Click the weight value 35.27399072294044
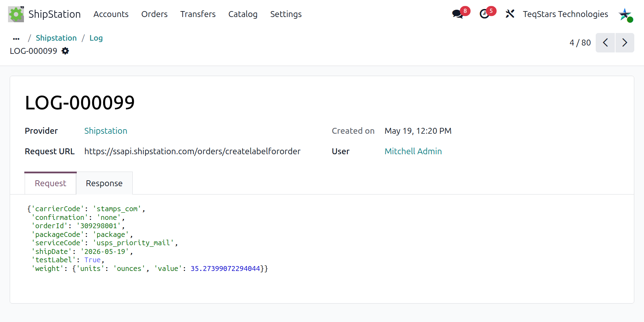The image size is (644, 322). (x=225, y=269)
